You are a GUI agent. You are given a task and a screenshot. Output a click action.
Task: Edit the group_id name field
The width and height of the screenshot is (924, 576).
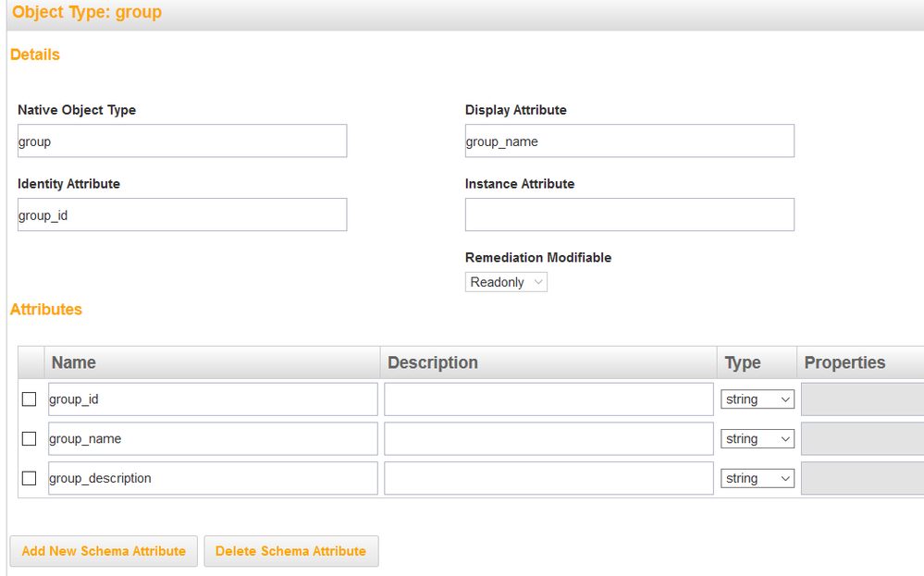click(213, 399)
